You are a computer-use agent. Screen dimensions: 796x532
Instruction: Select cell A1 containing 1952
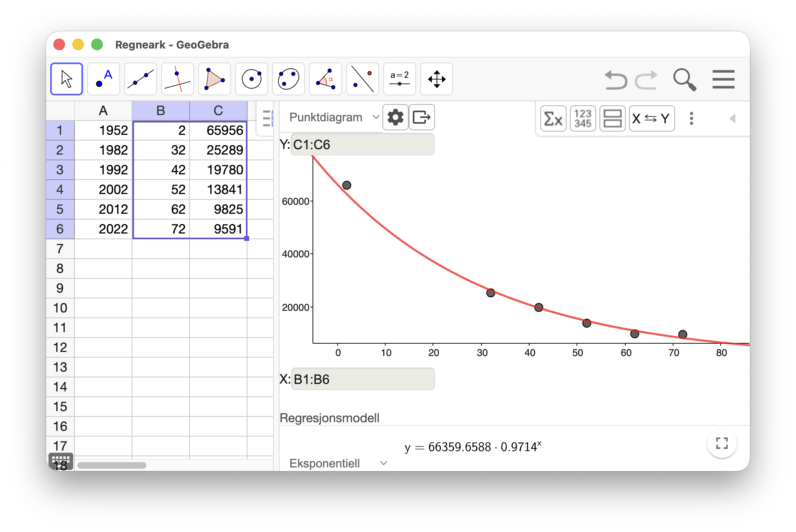click(103, 130)
